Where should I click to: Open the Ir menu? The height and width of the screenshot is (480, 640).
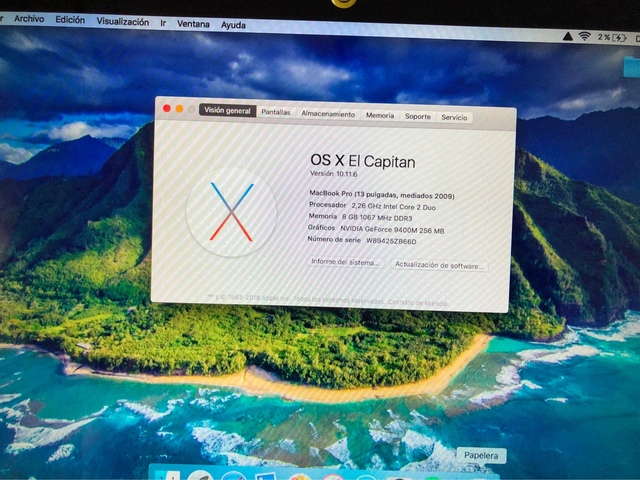163,22
